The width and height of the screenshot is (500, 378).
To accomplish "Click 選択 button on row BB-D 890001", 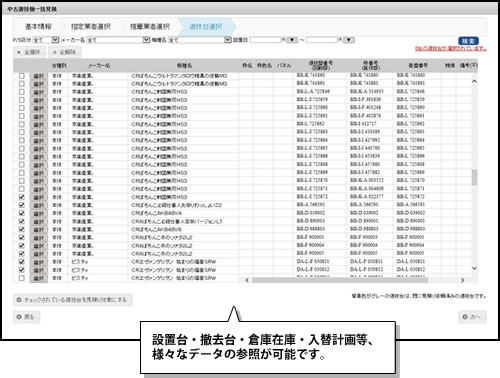I will (x=39, y=222).
